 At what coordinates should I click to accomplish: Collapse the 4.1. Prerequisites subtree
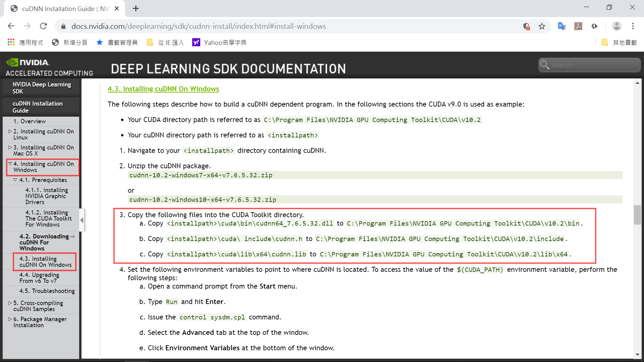15,180
